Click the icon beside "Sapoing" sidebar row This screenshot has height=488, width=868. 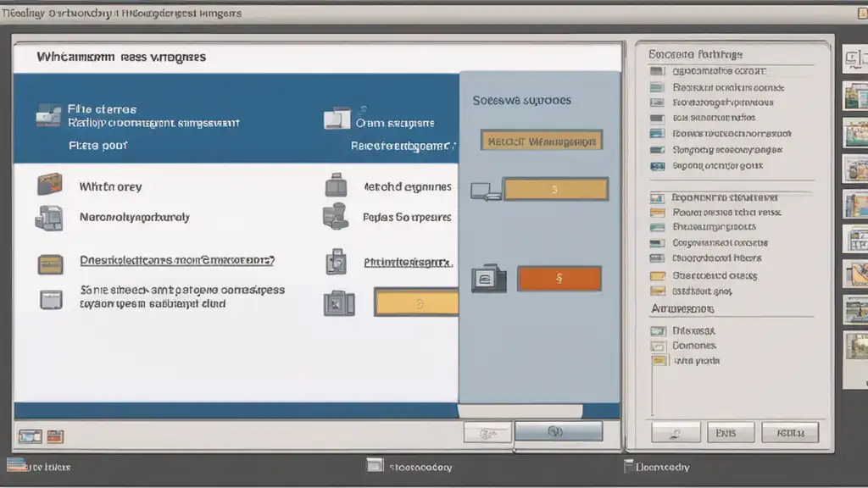pyautogui.click(x=657, y=166)
